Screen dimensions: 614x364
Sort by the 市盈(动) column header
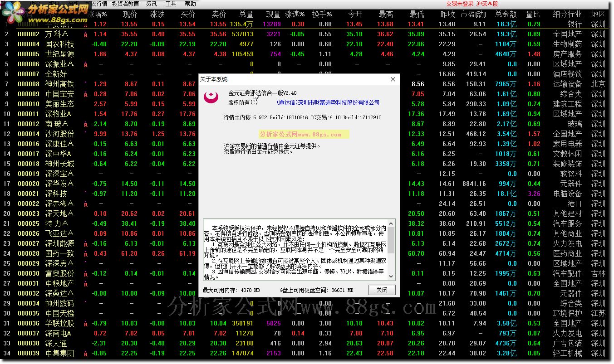point(473,15)
